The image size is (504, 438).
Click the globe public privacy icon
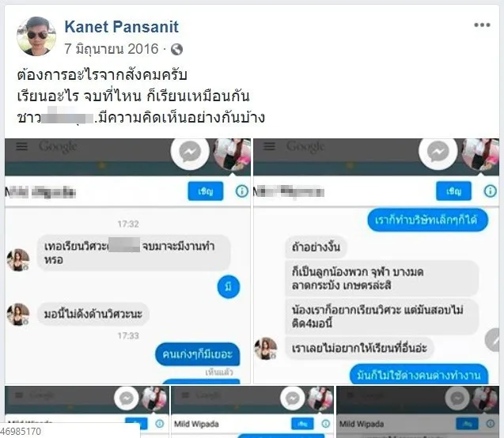[x=176, y=50]
